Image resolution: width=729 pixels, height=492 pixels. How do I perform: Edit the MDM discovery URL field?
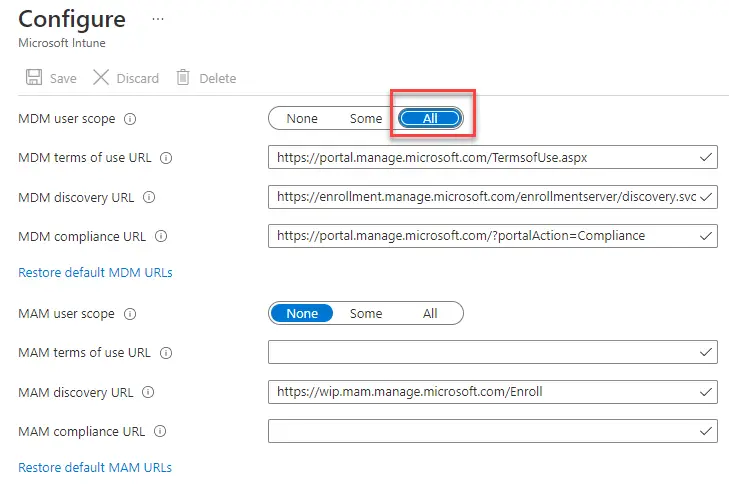(493, 197)
